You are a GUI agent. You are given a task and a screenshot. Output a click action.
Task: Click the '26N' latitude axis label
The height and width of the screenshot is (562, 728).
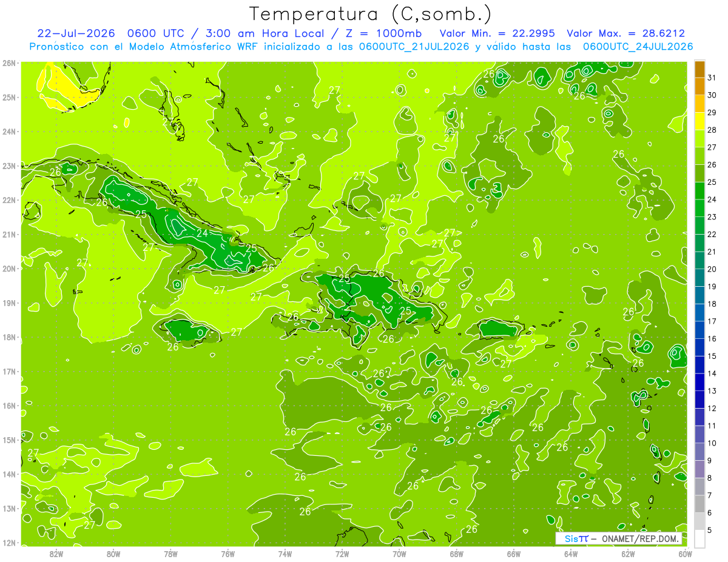tap(8, 63)
